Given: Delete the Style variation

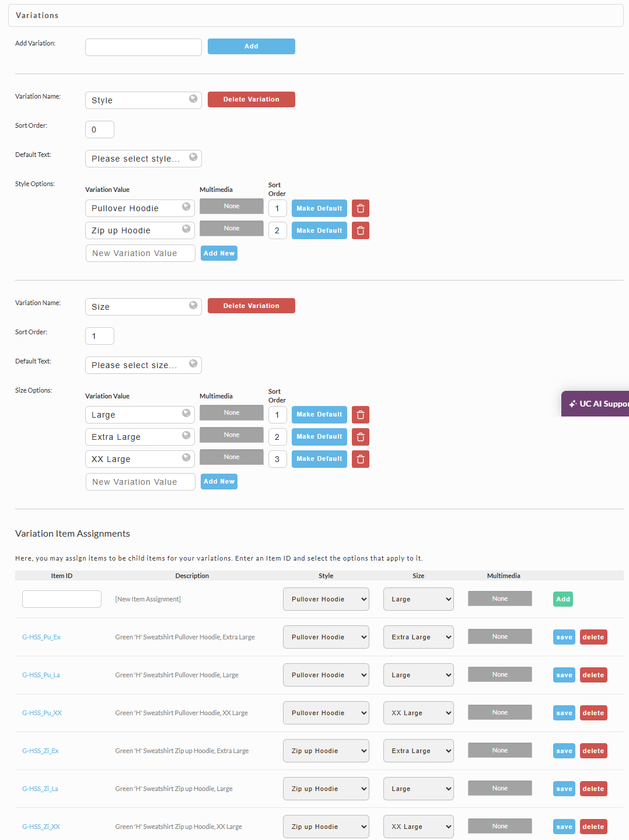Looking at the screenshot, I should [x=251, y=99].
